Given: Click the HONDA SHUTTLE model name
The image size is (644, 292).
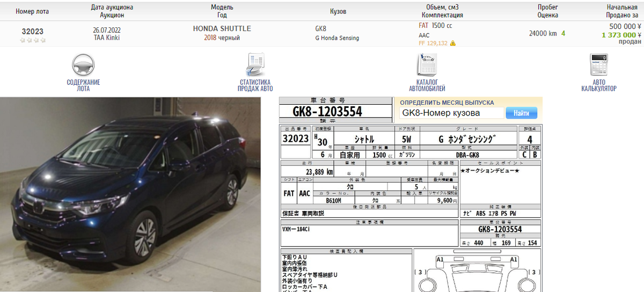Looking at the screenshot, I should click(x=222, y=28).
